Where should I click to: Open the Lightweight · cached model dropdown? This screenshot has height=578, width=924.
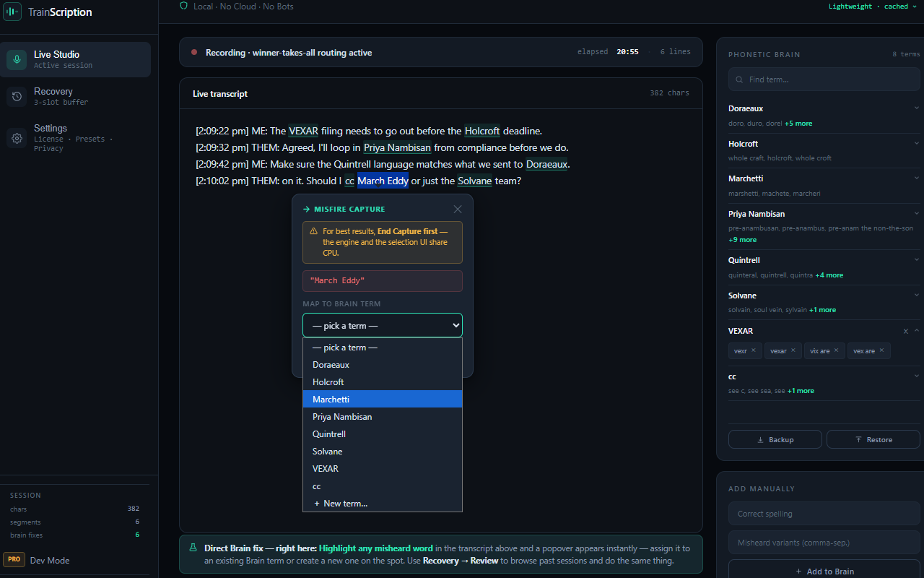point(873,7)
